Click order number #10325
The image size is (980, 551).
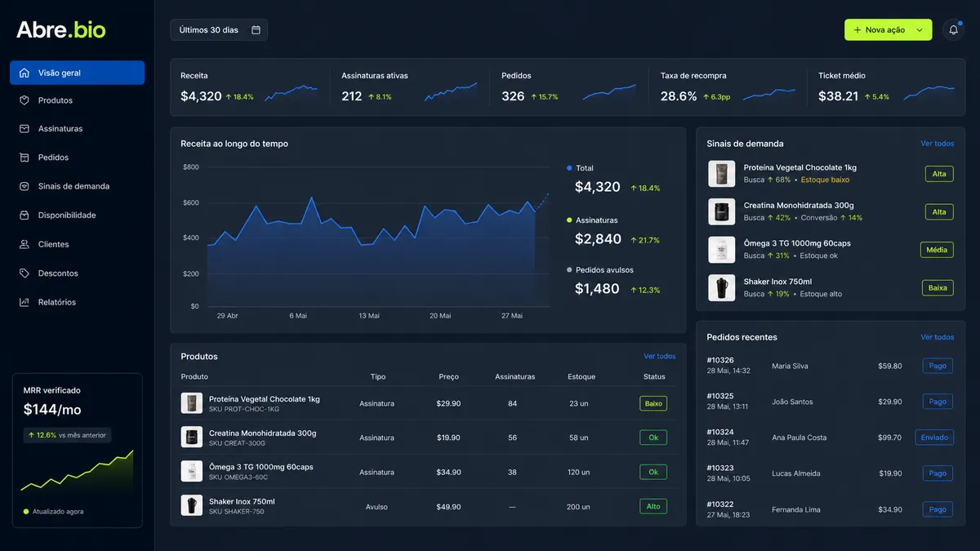click(720, 396)
